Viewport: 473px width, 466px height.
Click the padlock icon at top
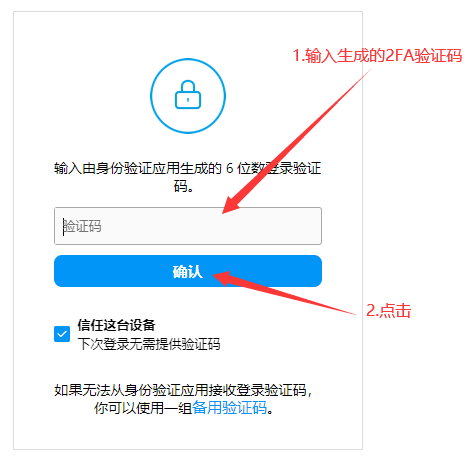tap(188, 95)
